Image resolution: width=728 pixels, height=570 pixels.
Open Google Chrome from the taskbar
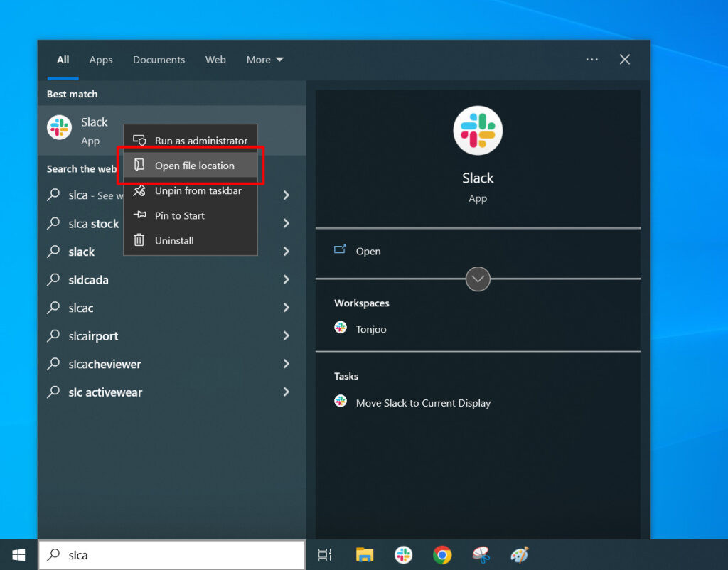click(442, 554)
